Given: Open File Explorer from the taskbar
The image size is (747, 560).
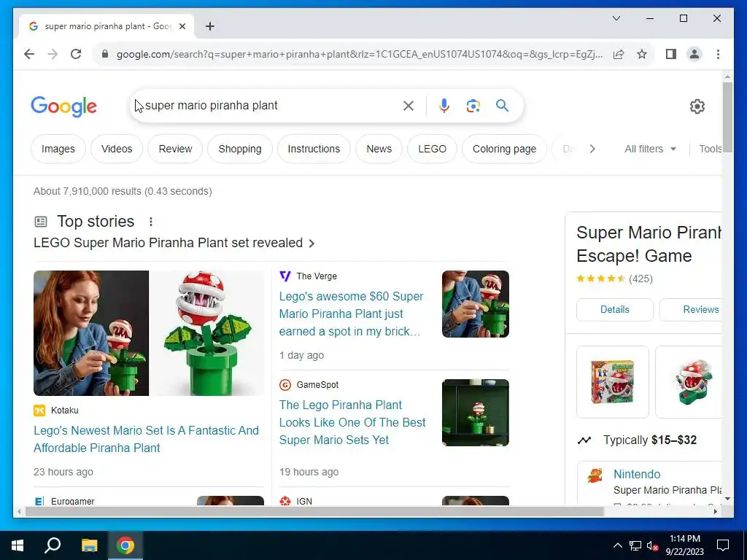Looking at the screenshot, I should (89, 545).
